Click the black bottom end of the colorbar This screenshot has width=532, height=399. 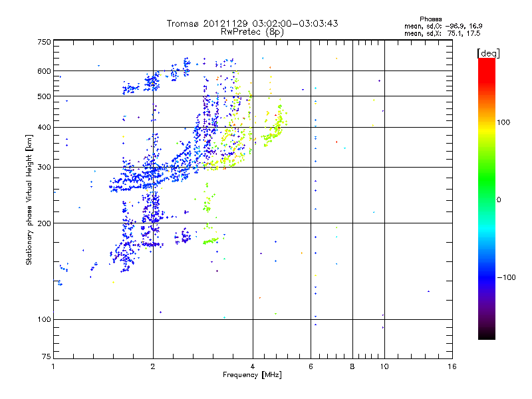487,334
